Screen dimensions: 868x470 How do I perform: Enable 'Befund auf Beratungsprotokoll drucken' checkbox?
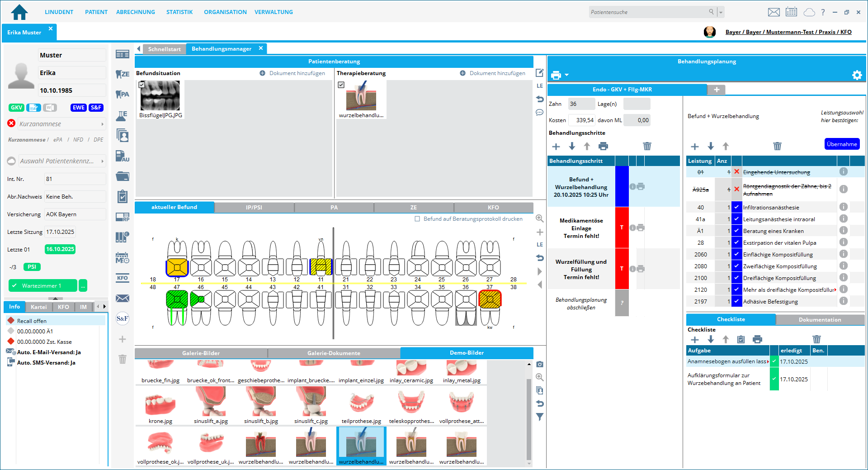417,219
